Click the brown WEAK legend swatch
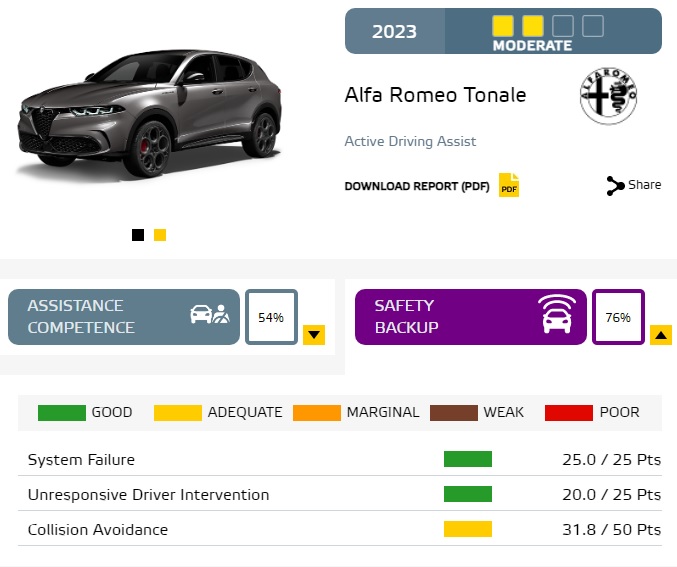This screenshot has height=567, width=677. (x=454, y=412)
